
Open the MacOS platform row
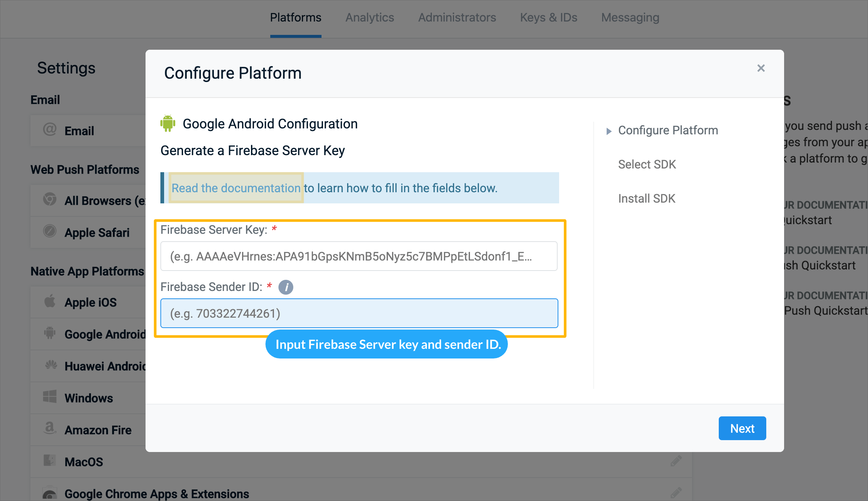[361, 462]
